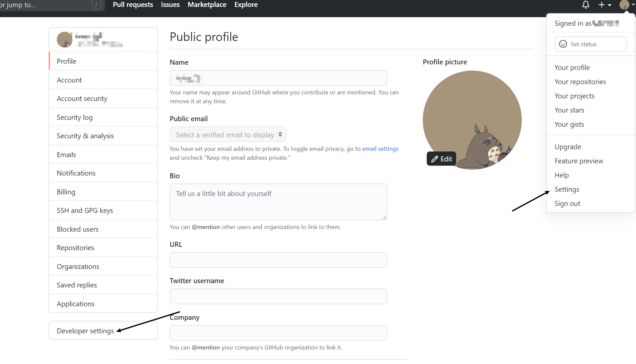Click the pencil Edit profile picture button
The image size is (636, 364).
coord(441,159)
